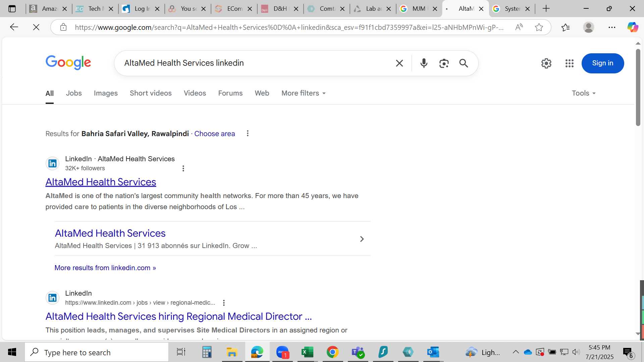Open Read aloud in address bar
The width and height of the screenshot is (644, 362).
[x=519, y=27]
